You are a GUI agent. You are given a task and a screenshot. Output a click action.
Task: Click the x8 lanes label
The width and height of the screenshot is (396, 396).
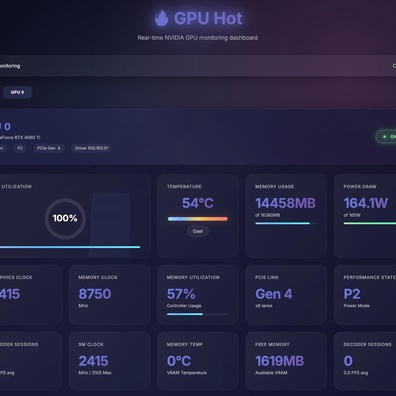pos(264,306)
